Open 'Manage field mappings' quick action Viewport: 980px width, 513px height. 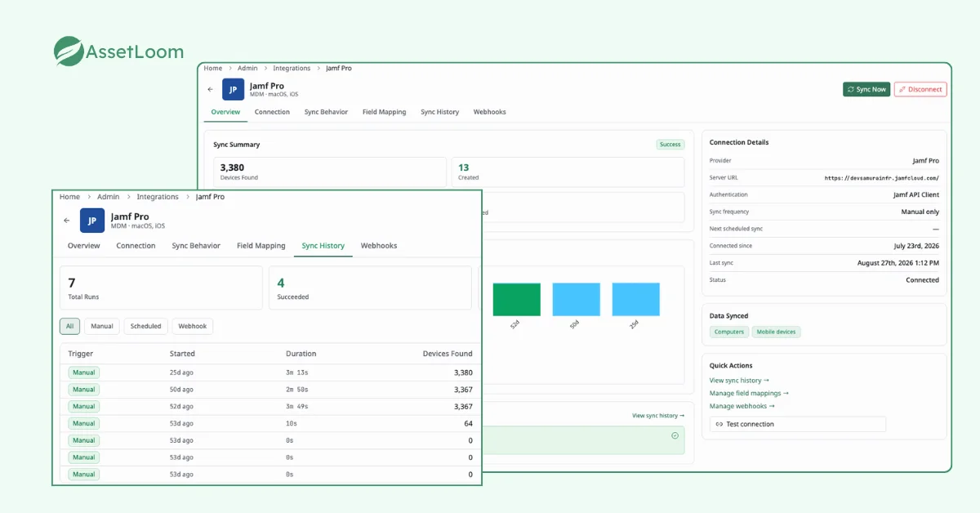(749, 394)
